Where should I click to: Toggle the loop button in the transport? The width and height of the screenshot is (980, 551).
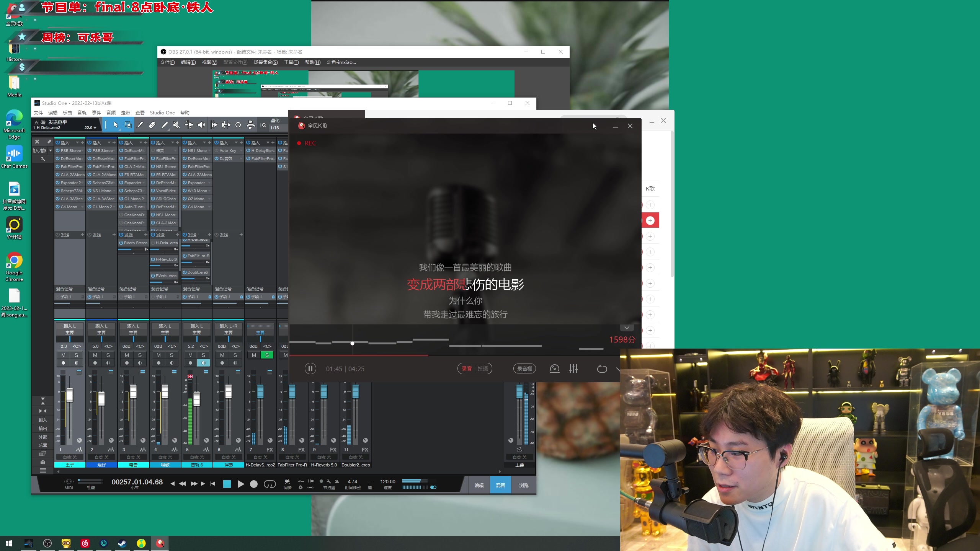tap(269, 484)
